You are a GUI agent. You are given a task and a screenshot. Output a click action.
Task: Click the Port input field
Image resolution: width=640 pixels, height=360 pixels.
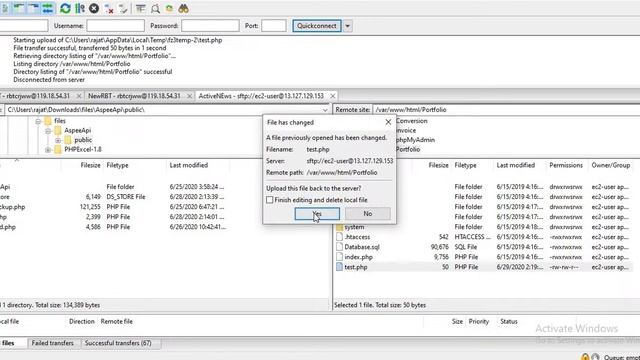click(x=274, y=26)
